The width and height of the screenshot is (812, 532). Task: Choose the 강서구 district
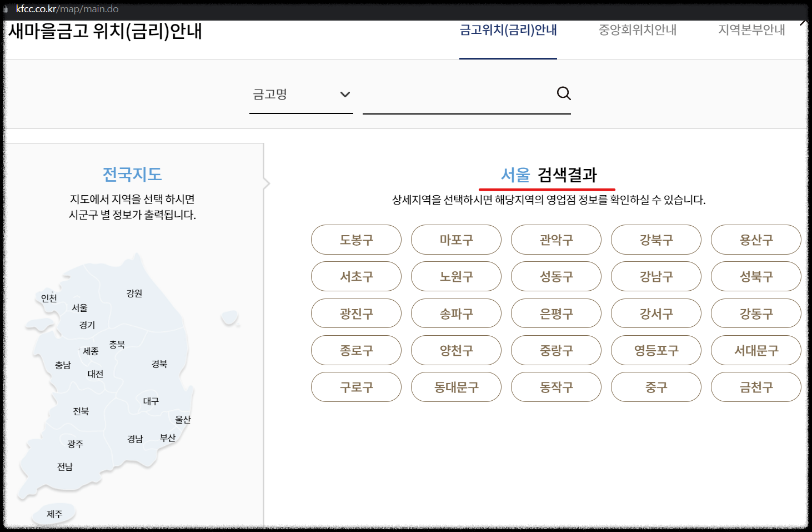tap(656, 314)
